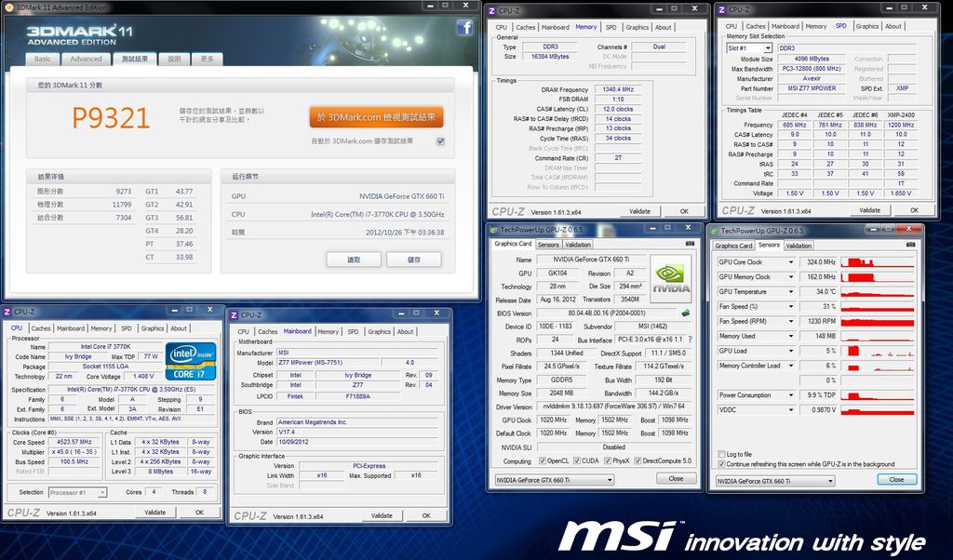Uncheck Continue refreshing in background option
This screenshot has height=560, width=953.
click(x=721, y=464)
